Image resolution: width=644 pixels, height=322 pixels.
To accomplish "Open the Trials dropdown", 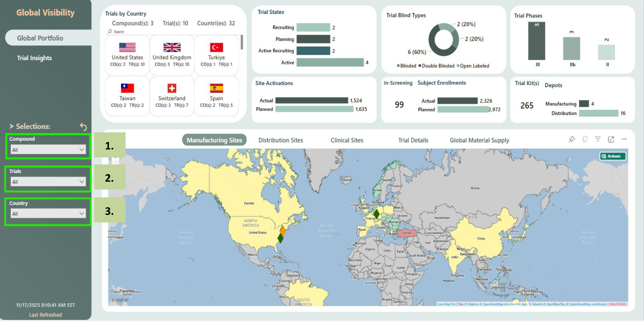I will [x=48, y=182].
